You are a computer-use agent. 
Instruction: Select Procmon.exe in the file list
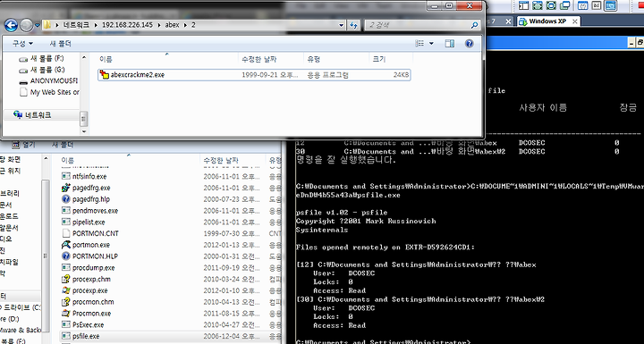(x=86, y=314)
